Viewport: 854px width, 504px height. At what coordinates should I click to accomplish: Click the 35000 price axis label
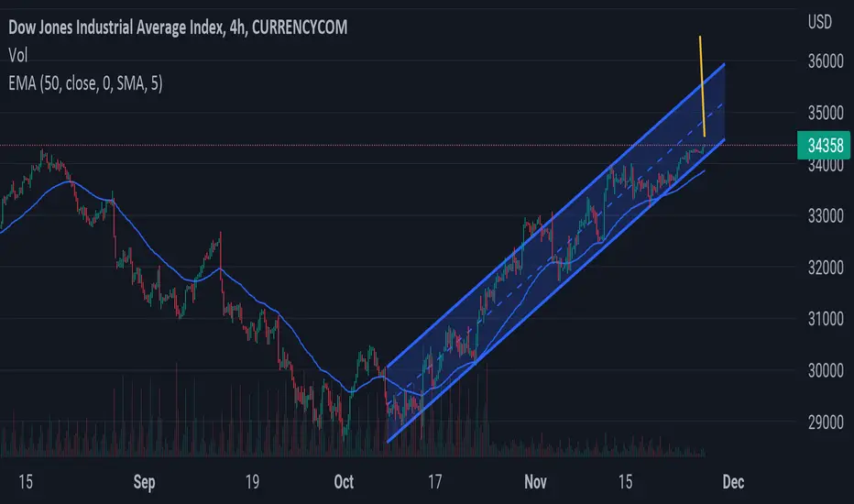pyautogui.click(x=826, y=113)
